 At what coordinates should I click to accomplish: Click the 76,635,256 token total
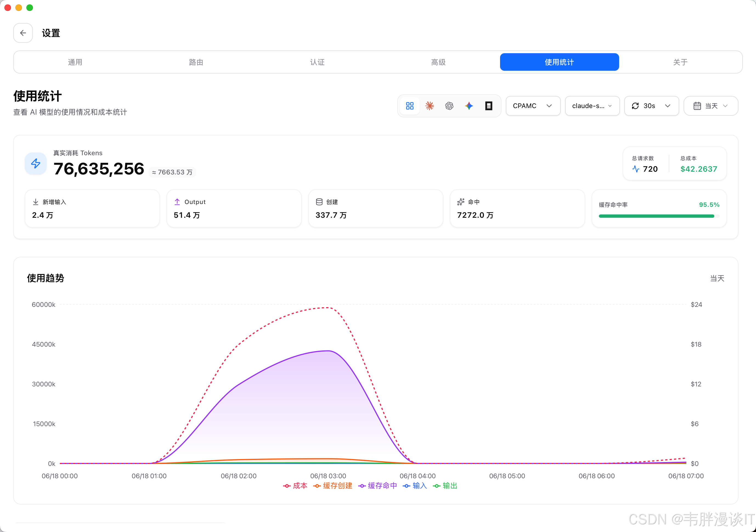click(x=99, y=169)
